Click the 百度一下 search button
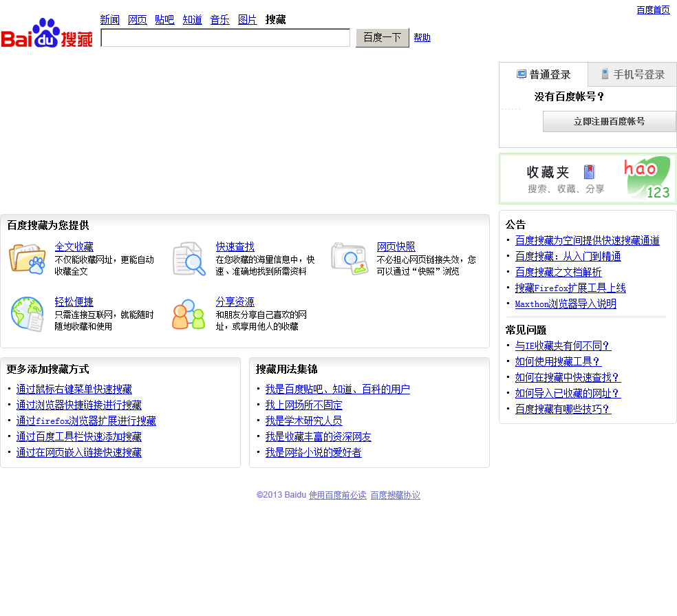The image size is (677, 616). [x=382, y=38]
